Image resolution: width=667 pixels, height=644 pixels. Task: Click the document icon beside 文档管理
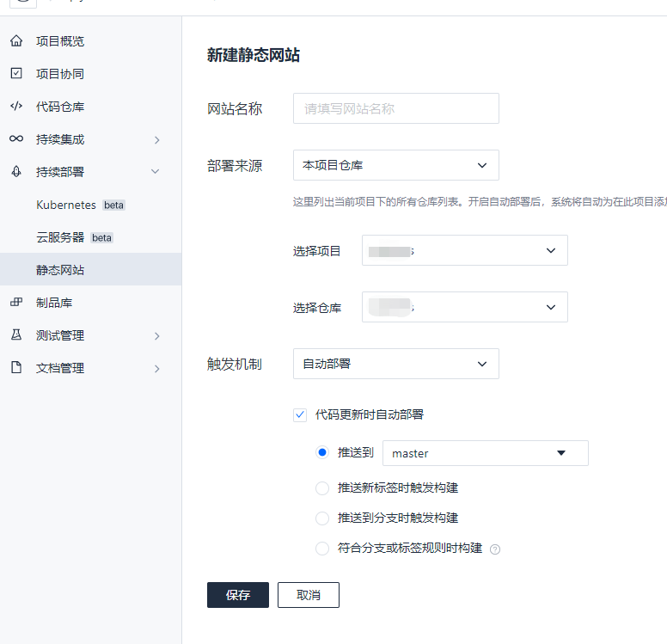[x=16, y=368]
